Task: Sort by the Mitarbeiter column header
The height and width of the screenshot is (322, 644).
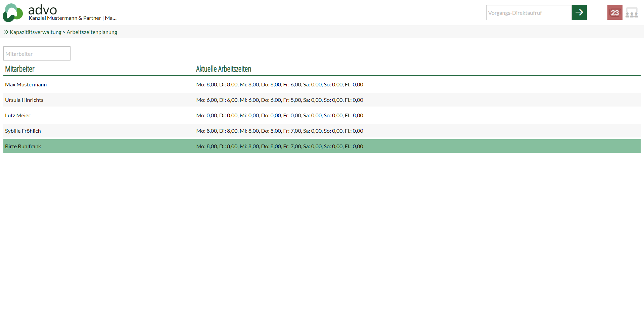Action: [20, 69]
